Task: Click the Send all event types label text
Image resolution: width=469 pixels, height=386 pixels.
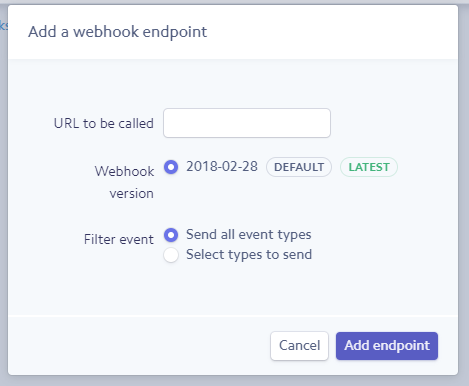Action: click(x=249, y=235)
